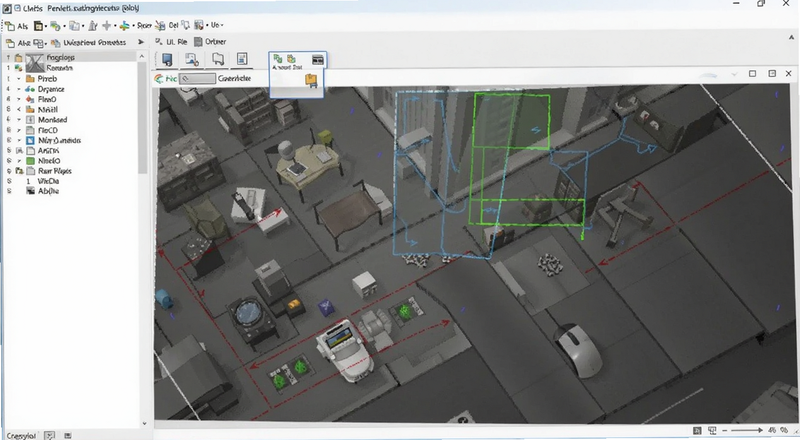Click the copy pages icon in top toolbar
The height and width of the screenshot is (440, 800).
pyautogui.click(x=74, y=26)
